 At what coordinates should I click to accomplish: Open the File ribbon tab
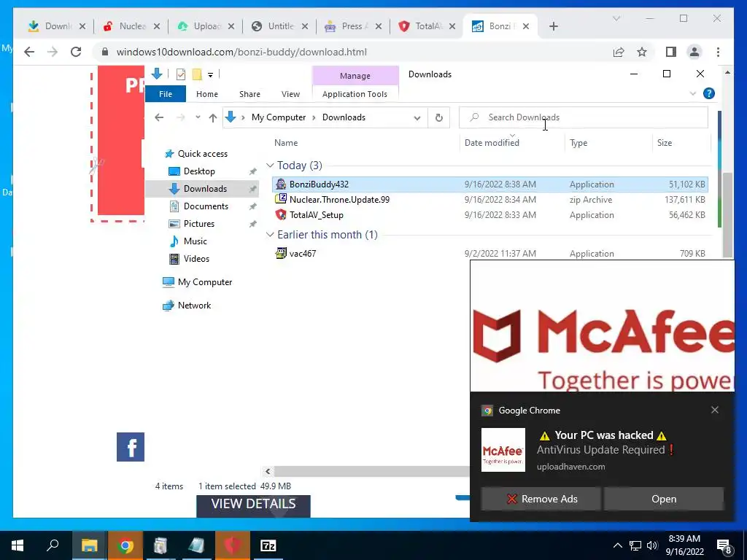pos(166,94)
